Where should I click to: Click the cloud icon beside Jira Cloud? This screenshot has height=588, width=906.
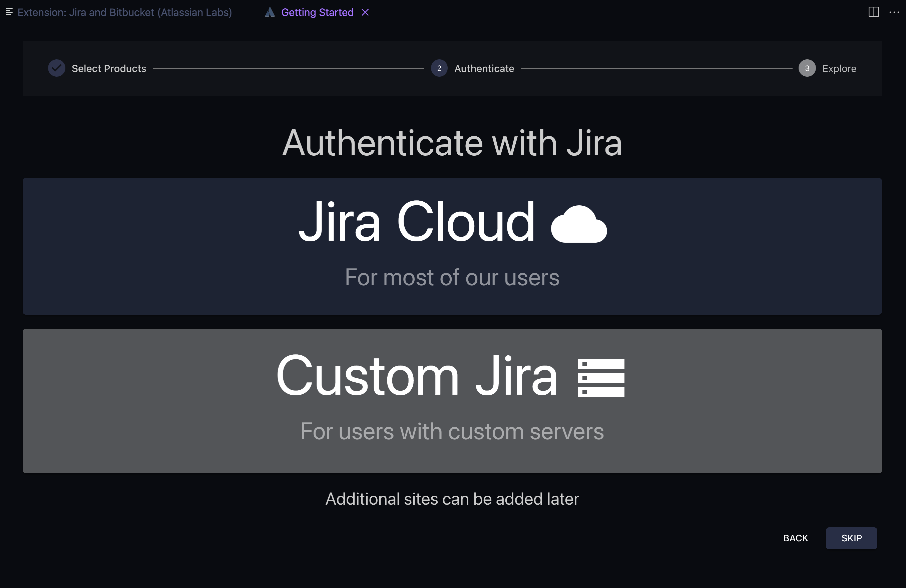click(579, 224)
